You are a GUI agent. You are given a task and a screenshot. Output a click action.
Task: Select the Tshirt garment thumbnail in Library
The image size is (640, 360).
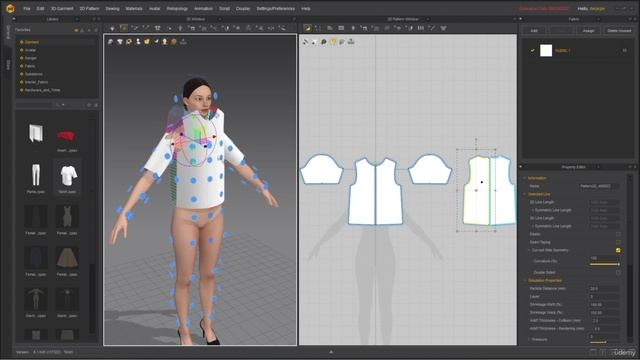click(x=68, y=178)
